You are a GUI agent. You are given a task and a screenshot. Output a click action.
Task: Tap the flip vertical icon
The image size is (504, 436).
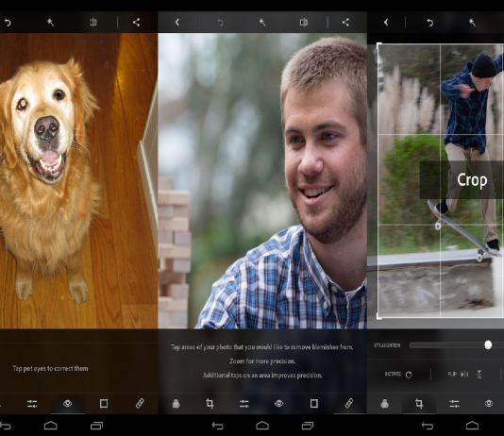pos(479,375)
